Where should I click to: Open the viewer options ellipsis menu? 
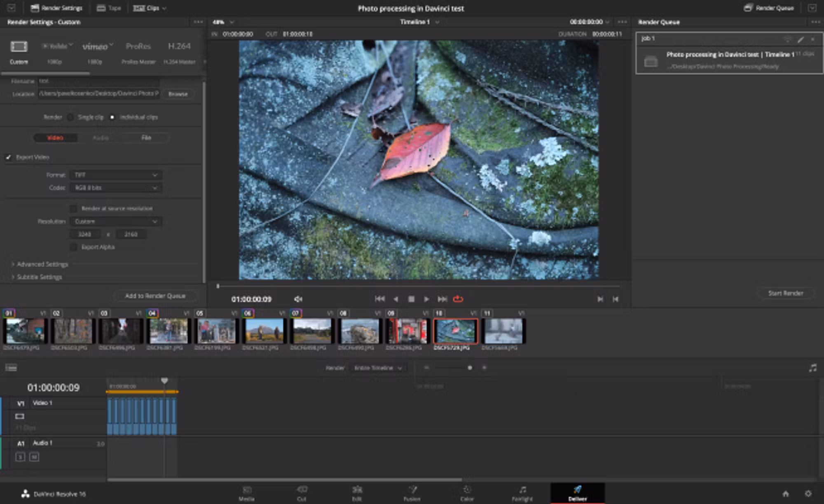pyautogui.click(x=622, y=22)
